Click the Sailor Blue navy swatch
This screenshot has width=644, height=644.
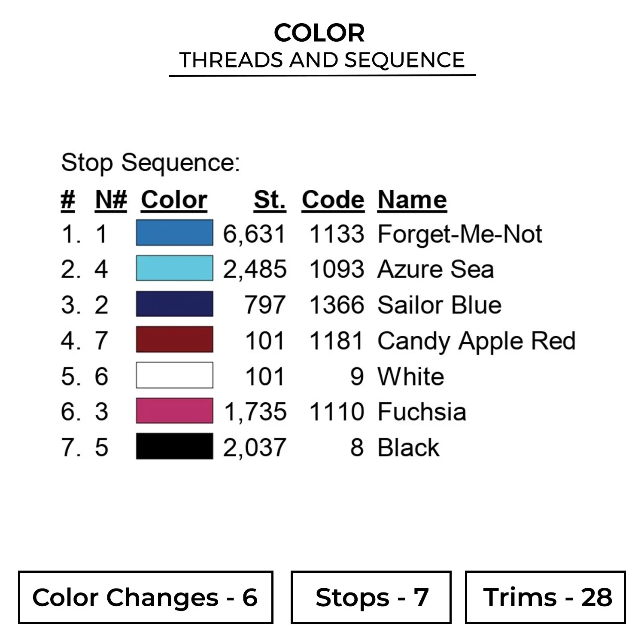(174, 304)
